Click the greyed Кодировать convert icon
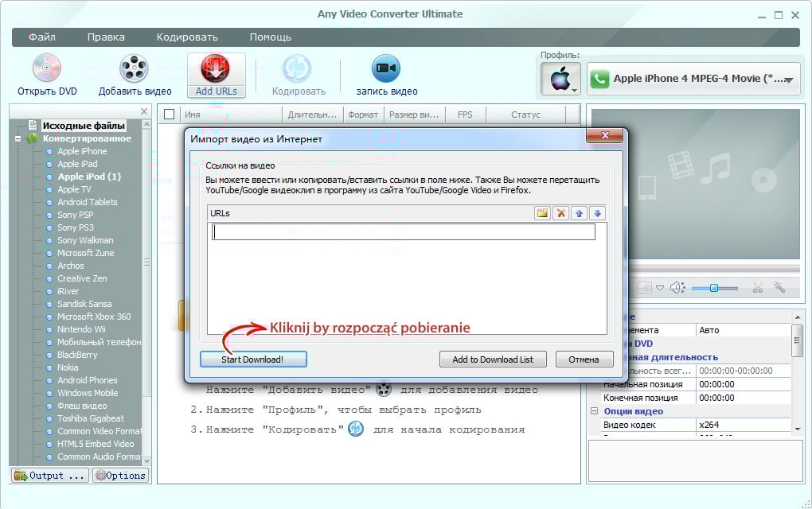Viewport: 812px width, 509px height. coord(297,68)
